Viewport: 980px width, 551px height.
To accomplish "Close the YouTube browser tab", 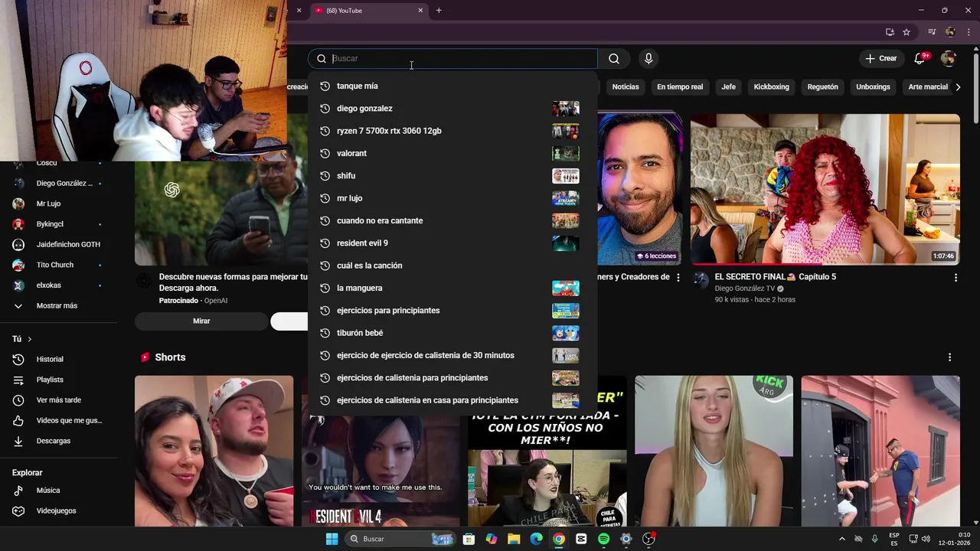I will click(420, 11).
